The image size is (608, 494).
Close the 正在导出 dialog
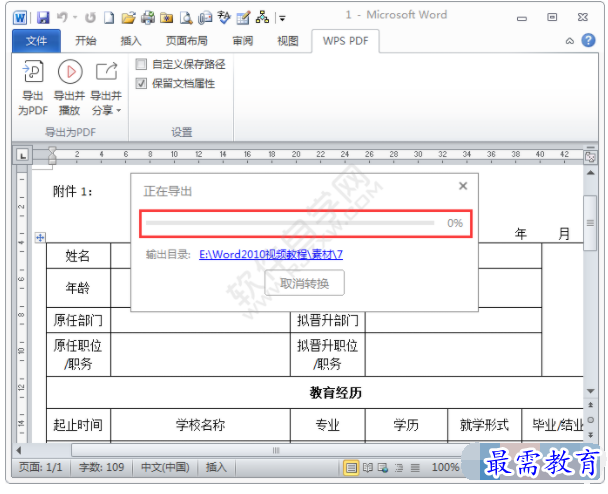tap(463, 186)
